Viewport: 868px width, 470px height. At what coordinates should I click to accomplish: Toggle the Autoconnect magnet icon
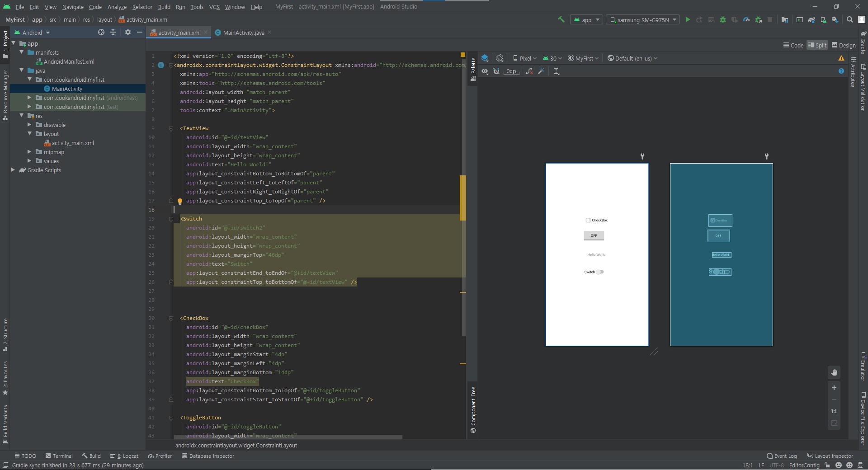497,71
